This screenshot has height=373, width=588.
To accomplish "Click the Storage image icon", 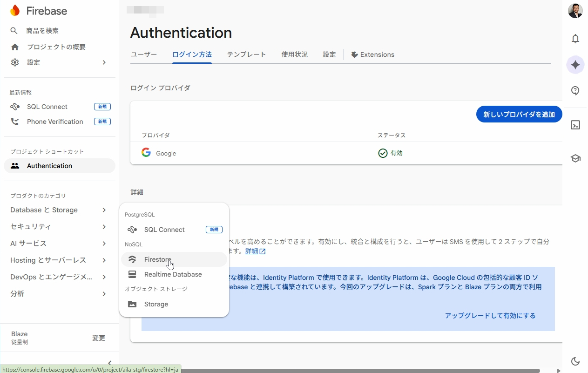I will point(132,304).
